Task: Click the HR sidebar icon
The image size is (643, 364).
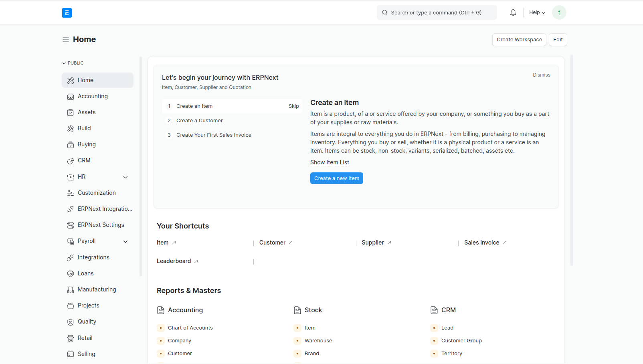Action: point(71,177)
